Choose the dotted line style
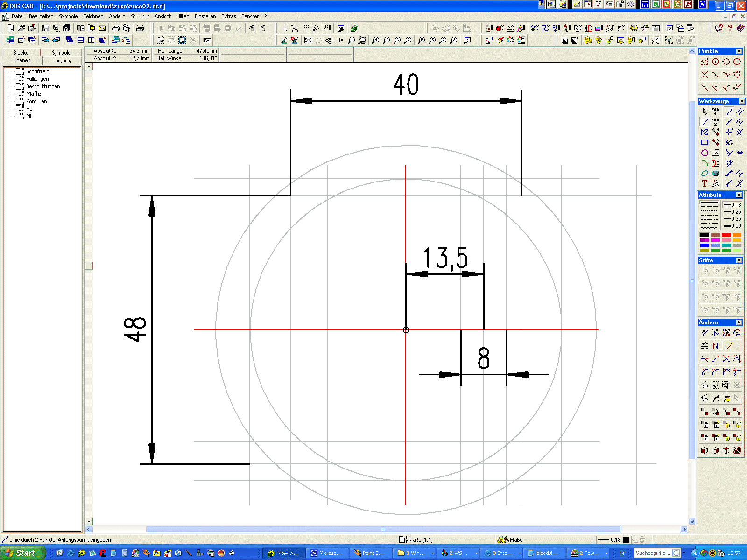 [x=709, y=212]
